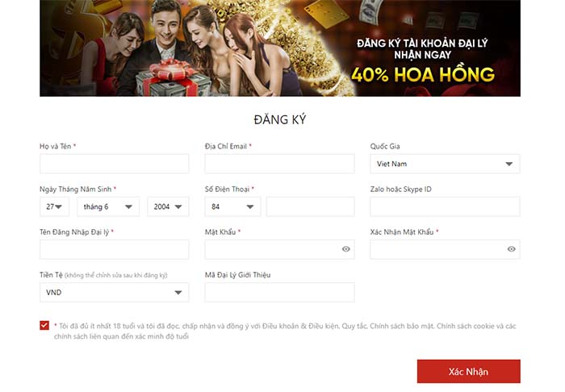565x392 pixels.
Task: Click the red Xác Nhận button
Action: [468, 371]
